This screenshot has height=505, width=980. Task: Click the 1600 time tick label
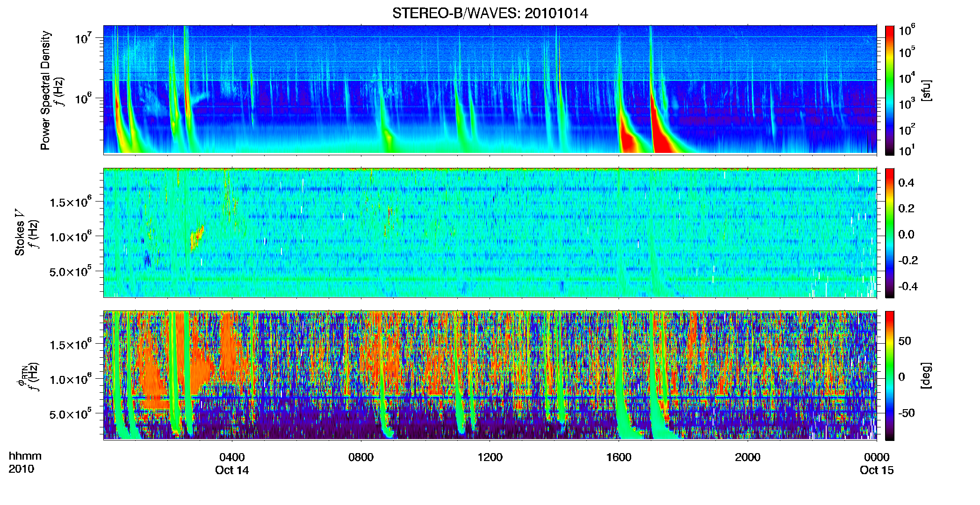tap(619, 457)
